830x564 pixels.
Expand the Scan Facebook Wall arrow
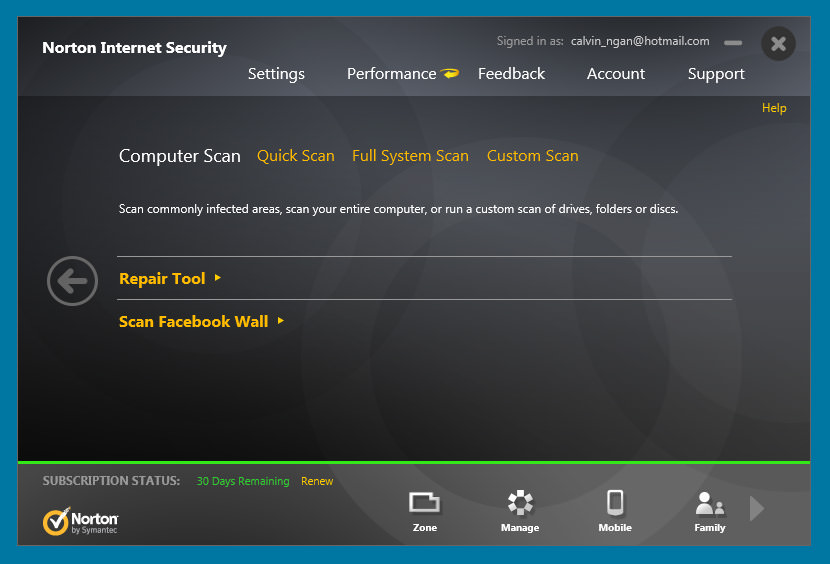[281, 320]
